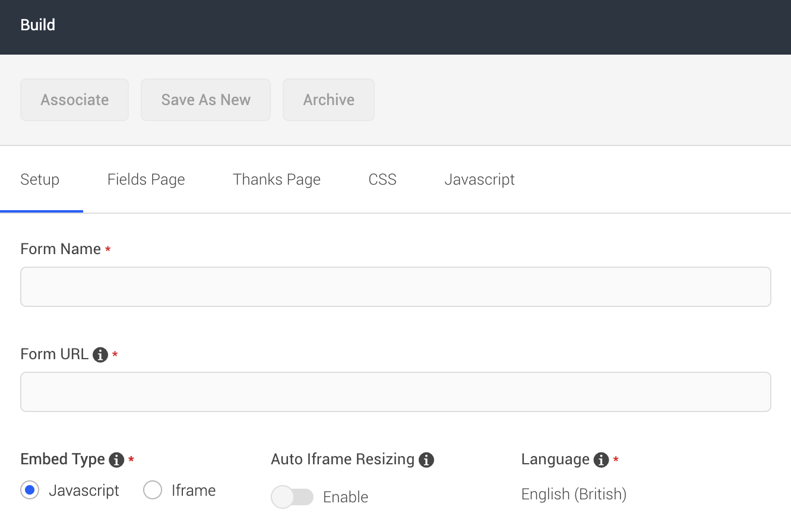Click the Embed Type info icon
This screenshot has height=532, width=791.
(x=117, y=460)
